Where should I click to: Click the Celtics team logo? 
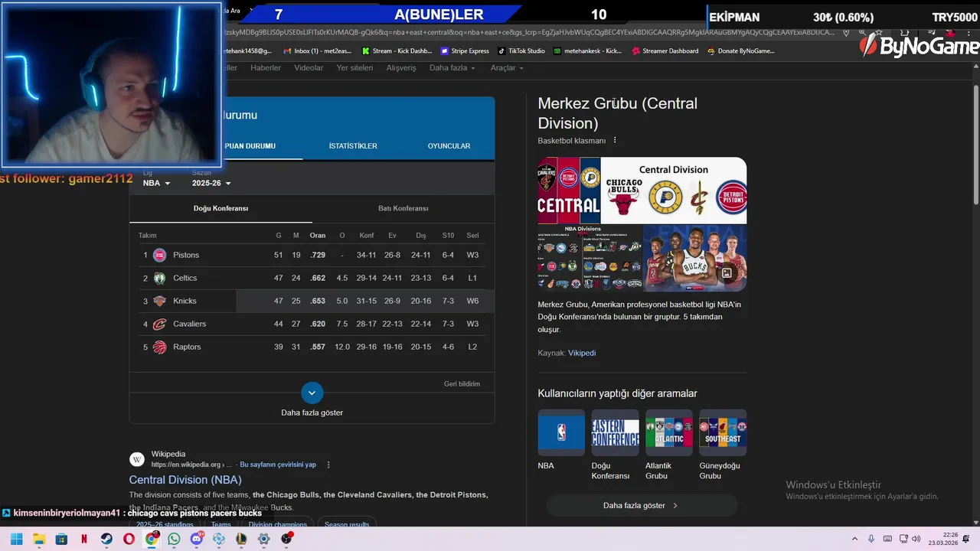click(159, 278)
